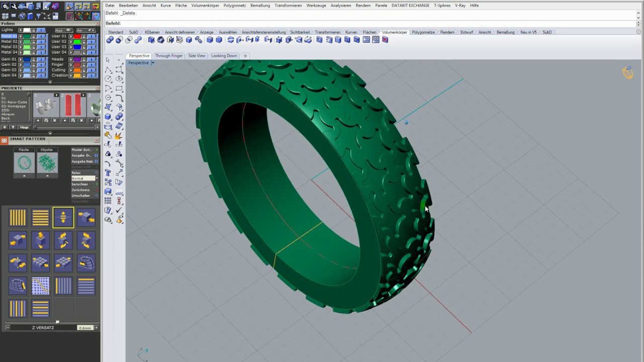Click the red color swatch of User 01
The width and height of the screenshot is (644, 362).
tap(77, 36)
